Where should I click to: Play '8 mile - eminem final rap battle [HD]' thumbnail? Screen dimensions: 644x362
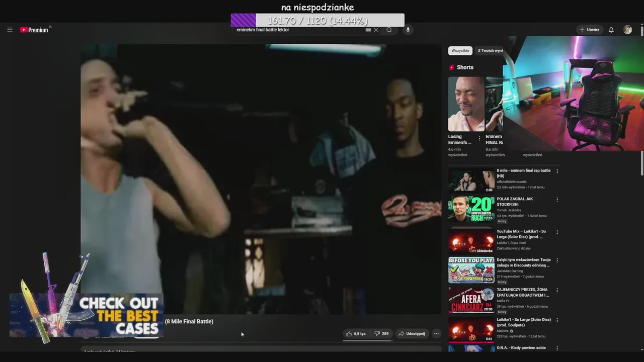coord(471,180)
